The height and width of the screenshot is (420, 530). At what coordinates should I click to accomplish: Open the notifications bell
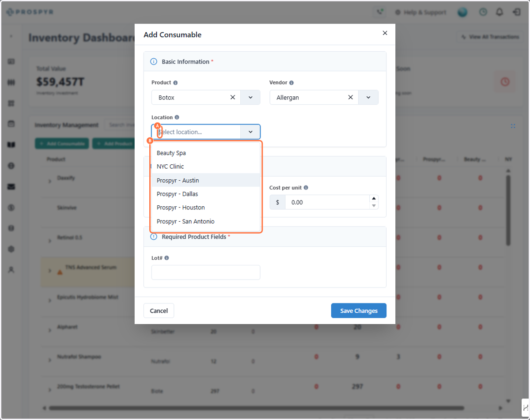tap(500, 12)
